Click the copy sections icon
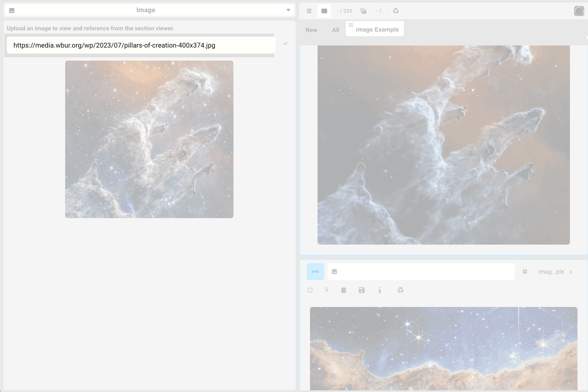The height and width of the screenshot is (392, 588). 363,11
